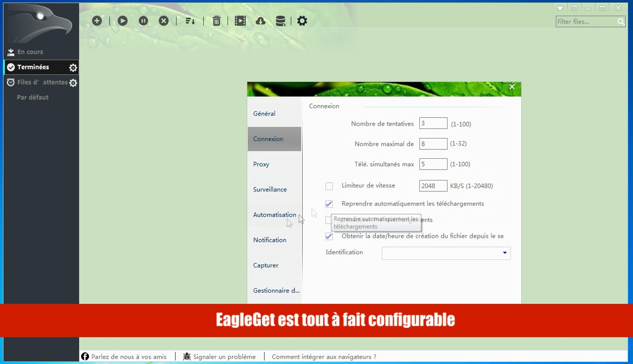
Task: Open settings via toolbar gear icon
Action: (302, 21)
